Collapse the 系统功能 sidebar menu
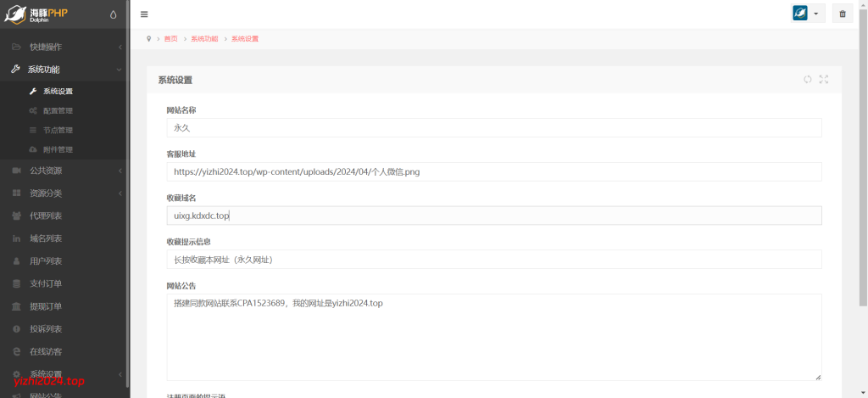 (x=64, y=70)
